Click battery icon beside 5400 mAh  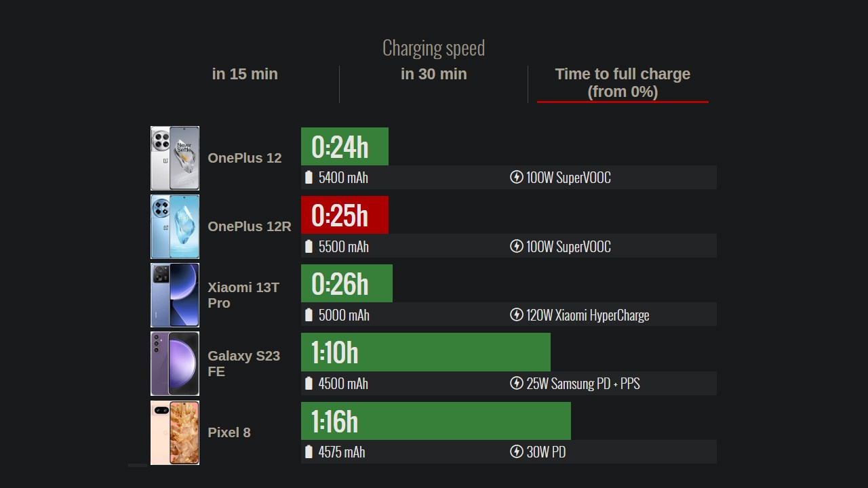point(309,178)
